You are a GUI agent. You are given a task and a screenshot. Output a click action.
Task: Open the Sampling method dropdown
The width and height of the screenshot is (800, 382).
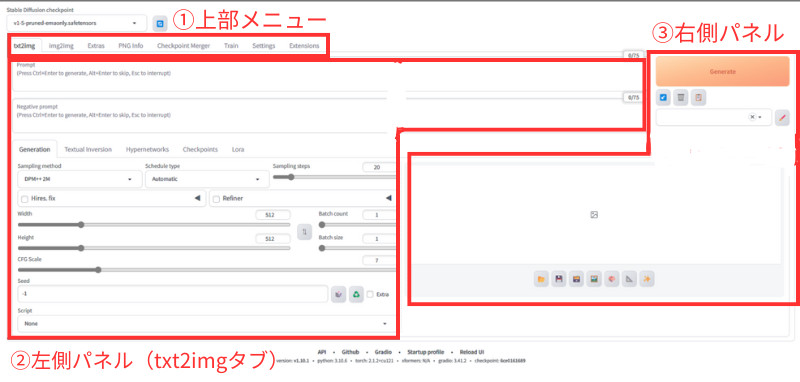80,180
